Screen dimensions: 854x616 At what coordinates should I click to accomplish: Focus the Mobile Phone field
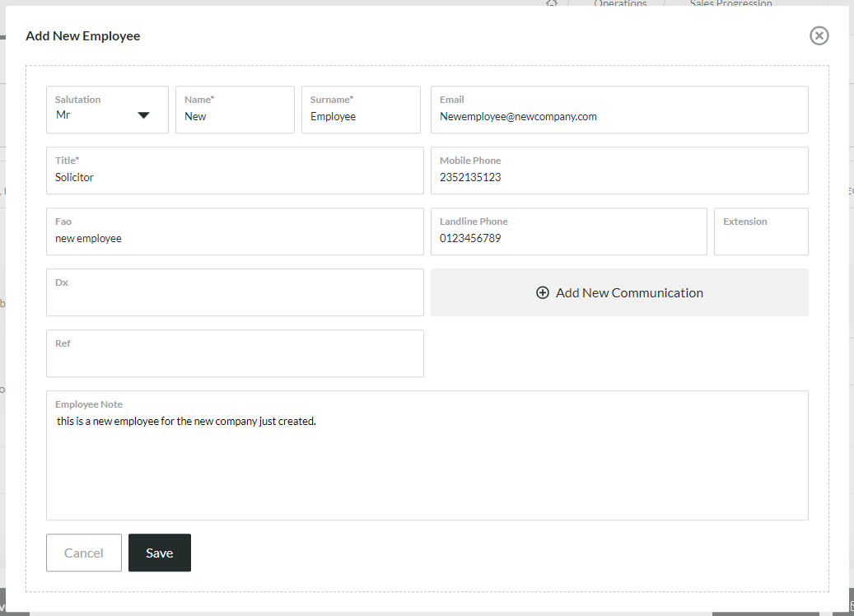619,170
